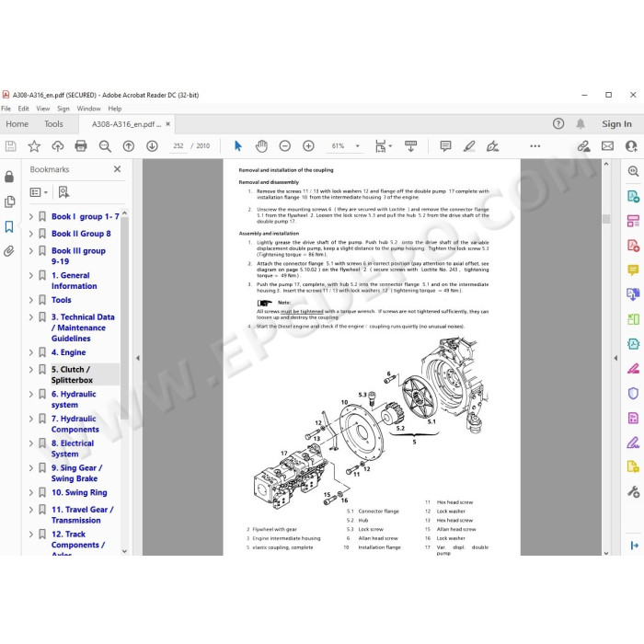
Task: Click the scrolling mode keyboard icon
Action: point(410,145)
